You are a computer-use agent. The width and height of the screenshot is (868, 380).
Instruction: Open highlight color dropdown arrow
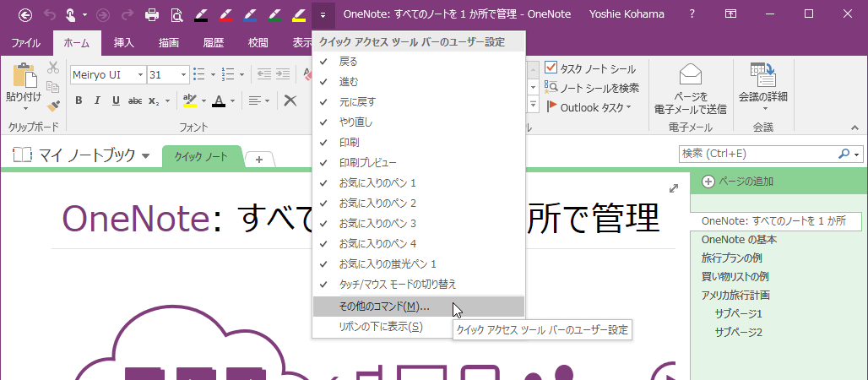tap(203, 100)
